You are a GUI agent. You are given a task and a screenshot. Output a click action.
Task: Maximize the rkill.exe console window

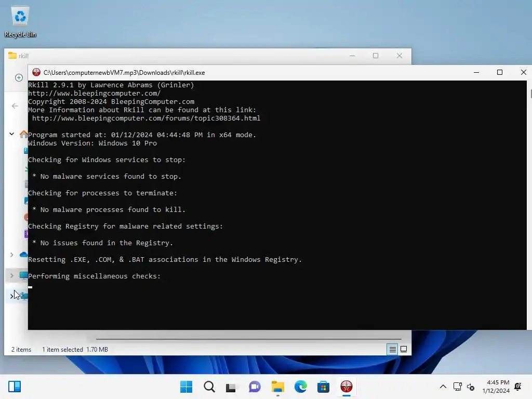(x=499, y=72)
